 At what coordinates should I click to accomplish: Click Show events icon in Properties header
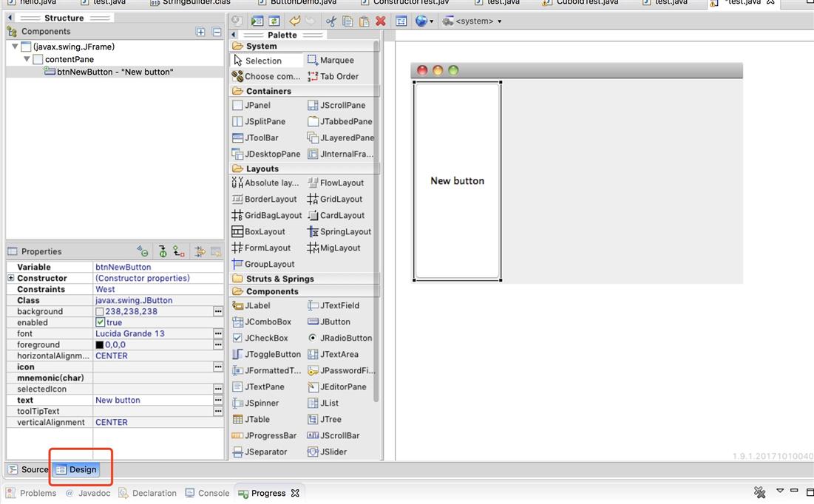[x=142, y=251]
